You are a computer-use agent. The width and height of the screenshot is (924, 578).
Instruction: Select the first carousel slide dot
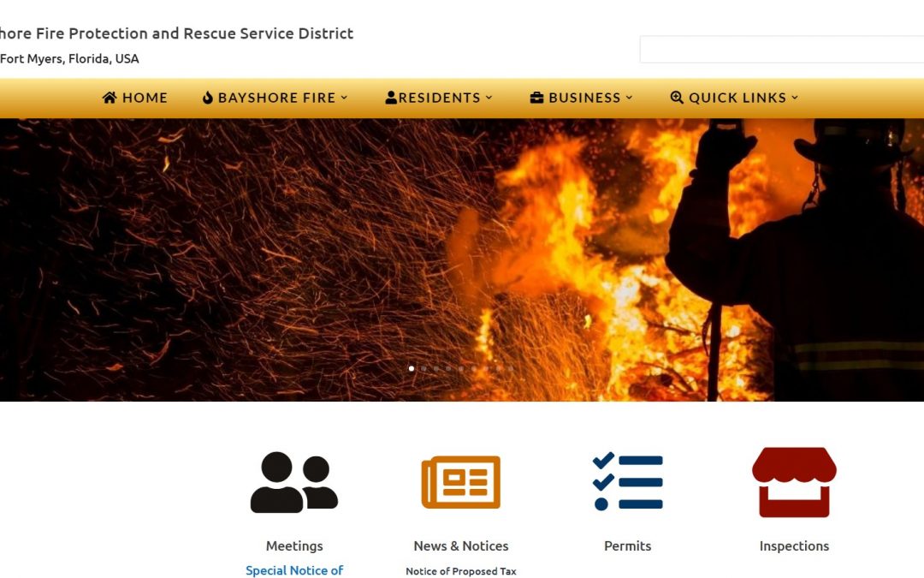click(x=412, y=368)
